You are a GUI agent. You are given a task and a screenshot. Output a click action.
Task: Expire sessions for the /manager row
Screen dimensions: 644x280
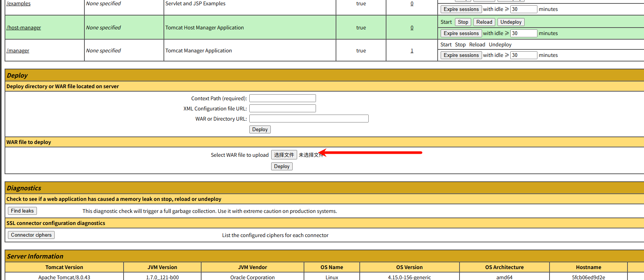tap(461, 55)
